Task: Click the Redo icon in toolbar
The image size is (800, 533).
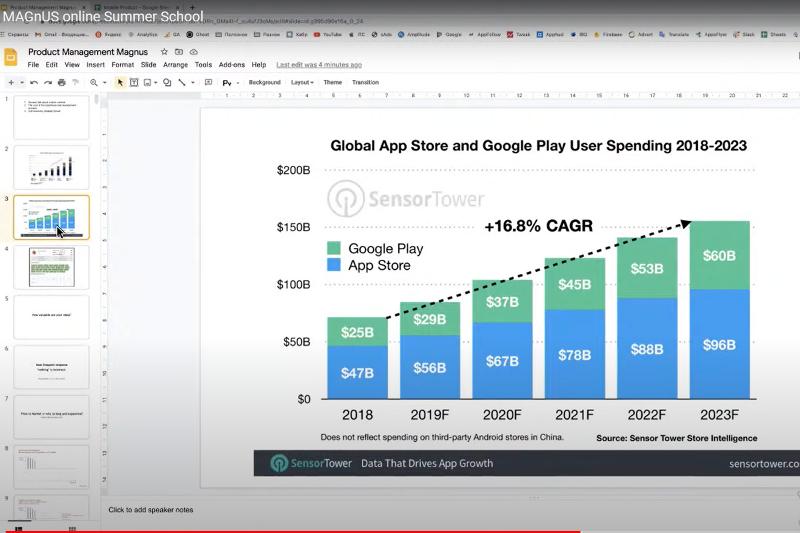Action: 47,82
